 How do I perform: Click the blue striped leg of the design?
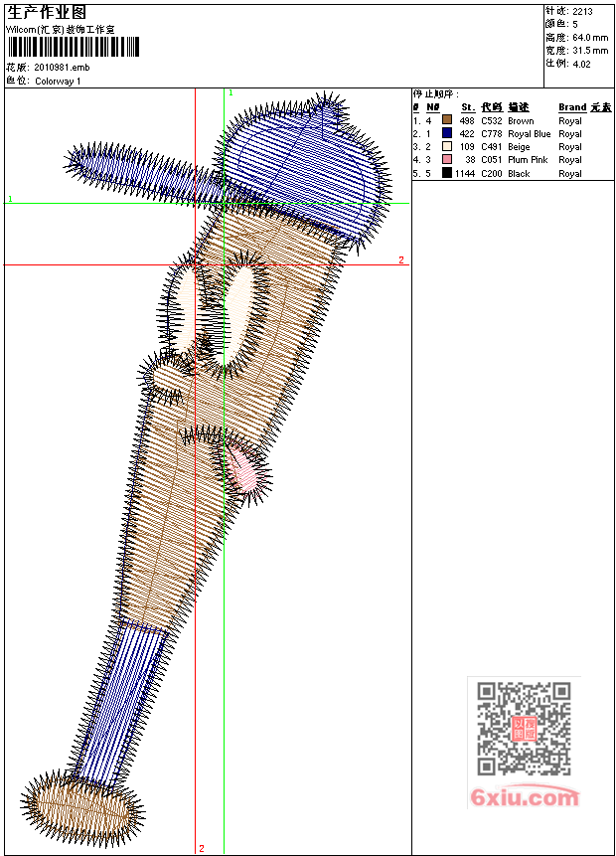[123, 704]
